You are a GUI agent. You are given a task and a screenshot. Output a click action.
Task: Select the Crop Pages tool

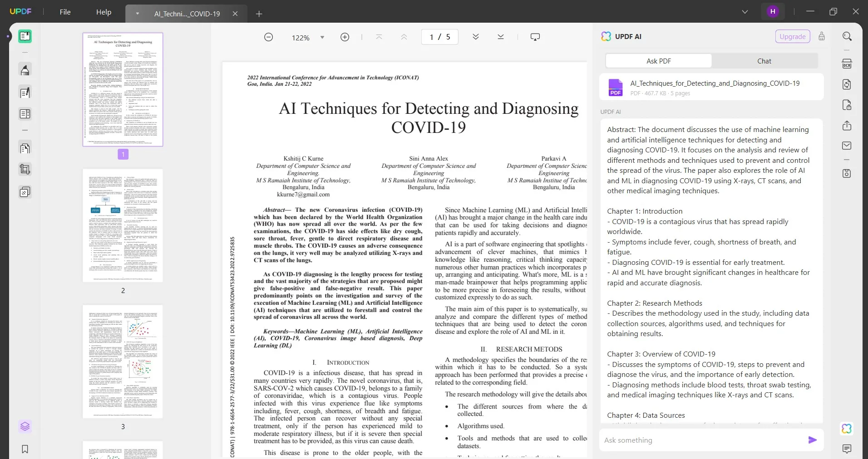[25, 169]
